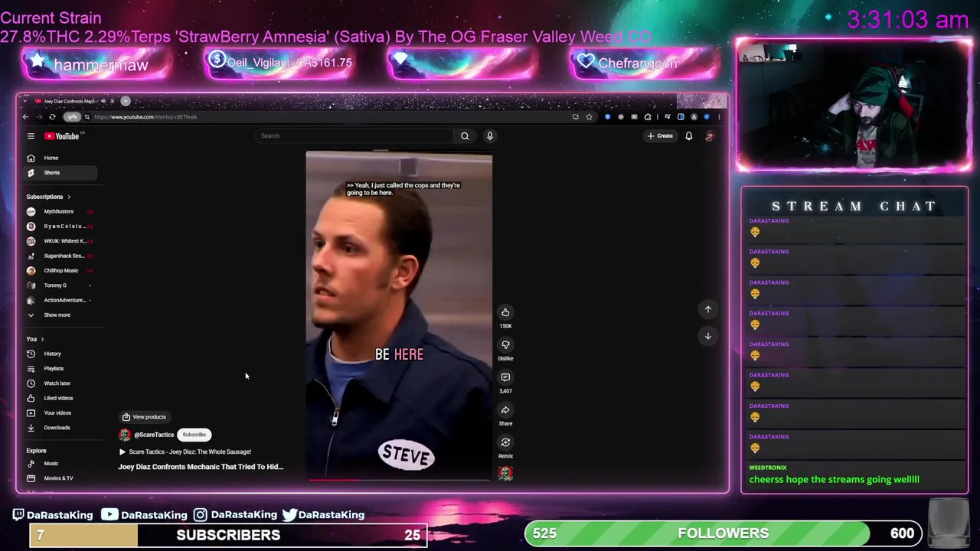Open Chillhop Music channel
Image resolution: width=980 pixels, height=551 pixels.
tap(61, 271)
